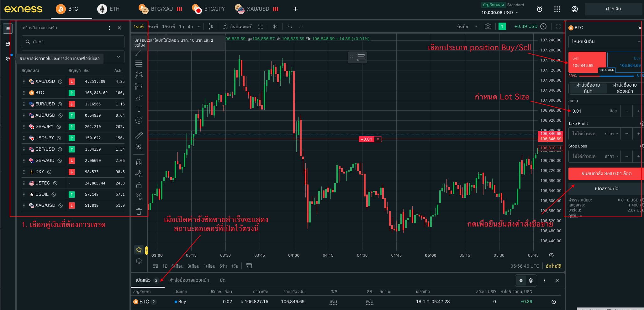Open the apps grid icon in header
Viewport: 644px width, 310px height.
[557, 9]
